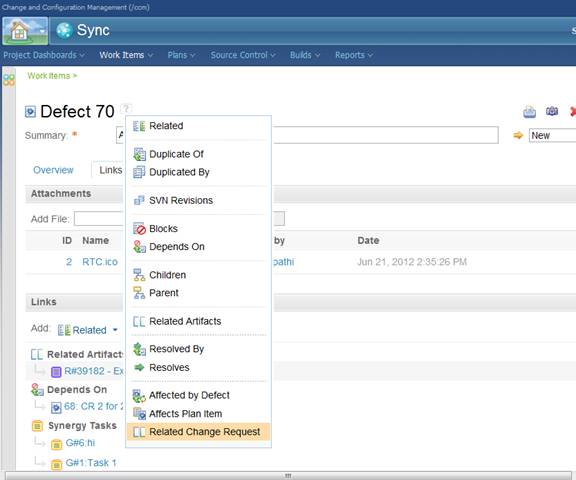The width and height of the screenshot is (576, 480).
Task: Click the Synergy Tasks folder icon
Action: (x=37, y=426)
